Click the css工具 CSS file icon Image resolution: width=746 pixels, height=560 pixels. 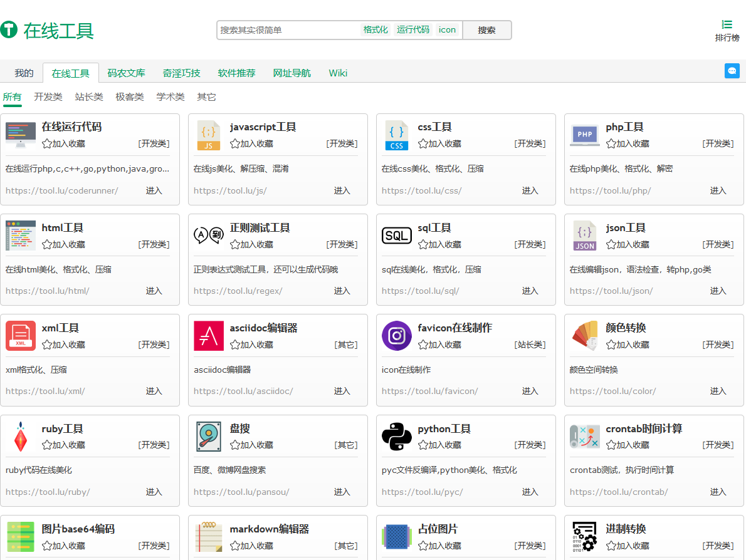[396, 135]
